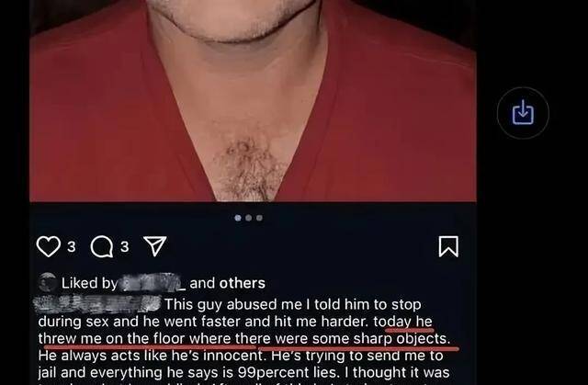588x385 pixels.
Task: Like the post with the heart icon
Action: click(x=49, y=246)
